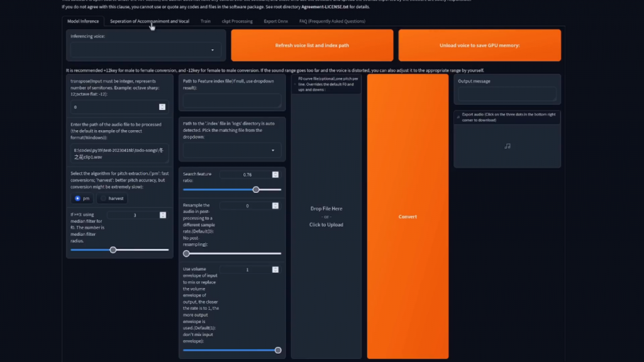Click the Search feature ratio stepper
Image resolution: width=644 pixels, height=362 pixels.
point(275,175)
